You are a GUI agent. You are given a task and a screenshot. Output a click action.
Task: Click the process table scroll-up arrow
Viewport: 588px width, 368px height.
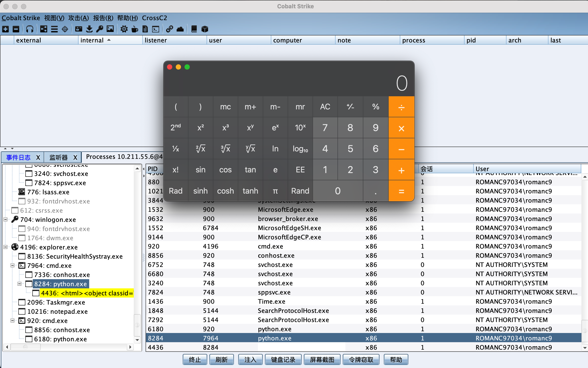tap(585, 177)
